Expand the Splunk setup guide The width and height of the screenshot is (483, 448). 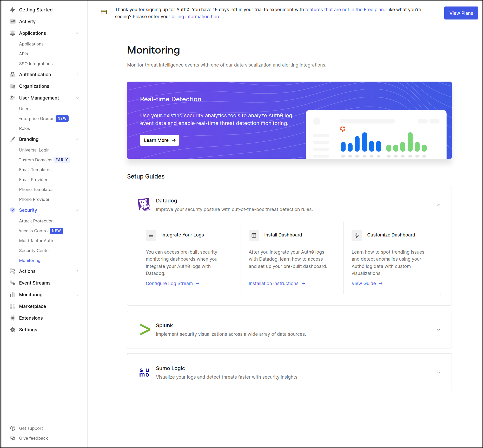point(439,330)
